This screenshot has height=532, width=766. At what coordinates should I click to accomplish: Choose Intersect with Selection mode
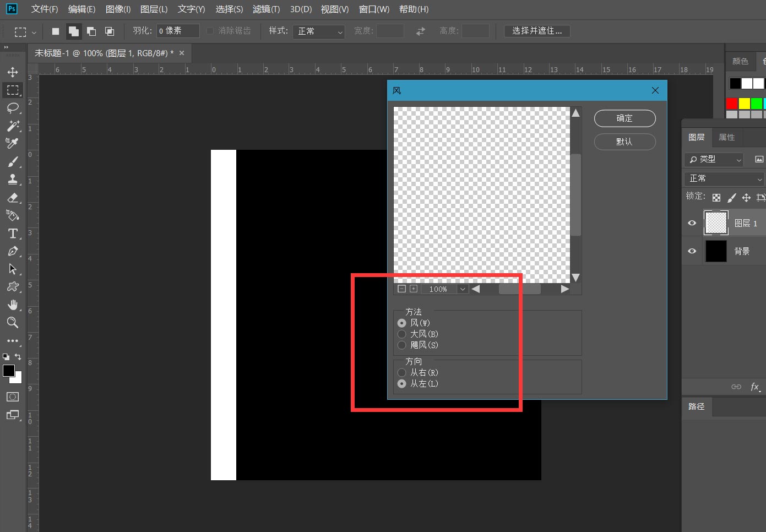click(110, 31)
